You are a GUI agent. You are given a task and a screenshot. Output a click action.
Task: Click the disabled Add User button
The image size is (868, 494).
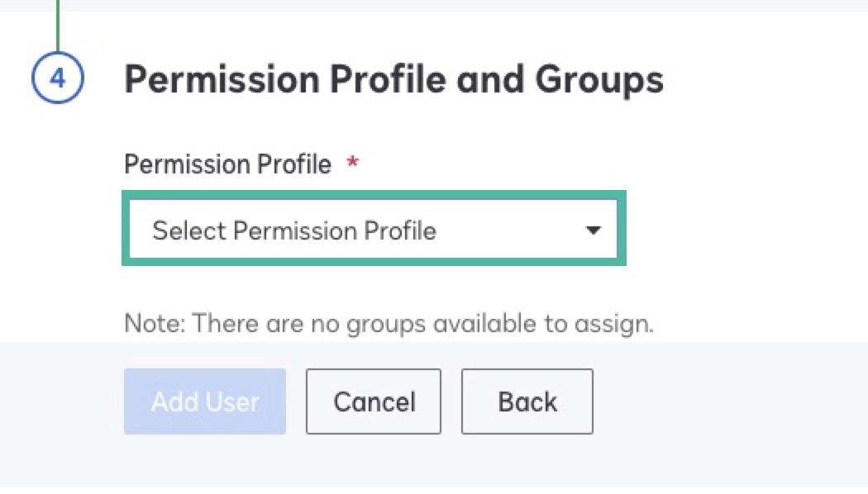(204, 401)
